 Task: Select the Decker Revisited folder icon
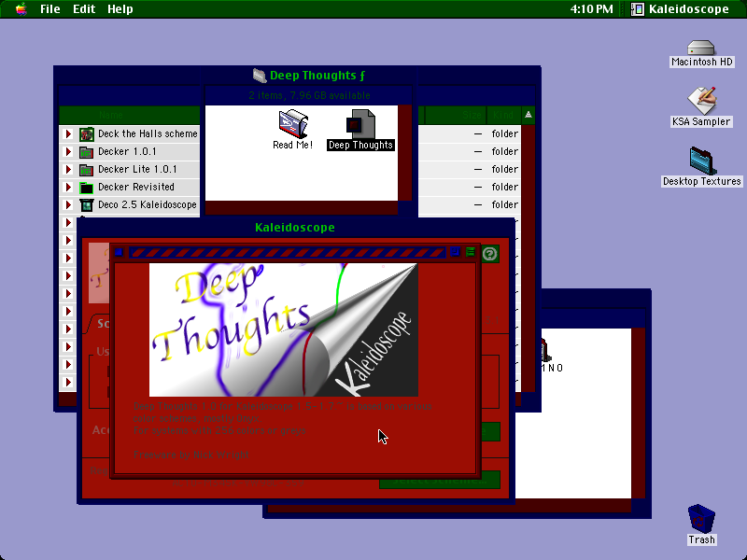click(x=86, y=188)
